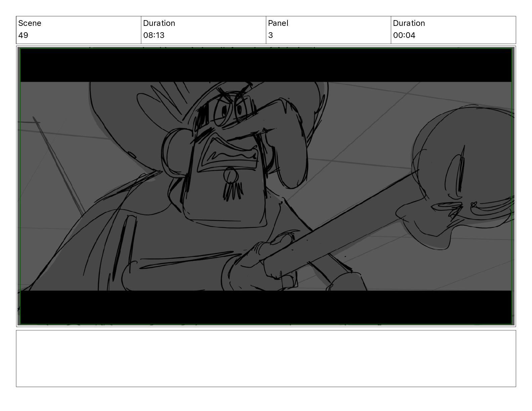
Task: Click the Panel label in the header
Action: [x=278, y=23]
